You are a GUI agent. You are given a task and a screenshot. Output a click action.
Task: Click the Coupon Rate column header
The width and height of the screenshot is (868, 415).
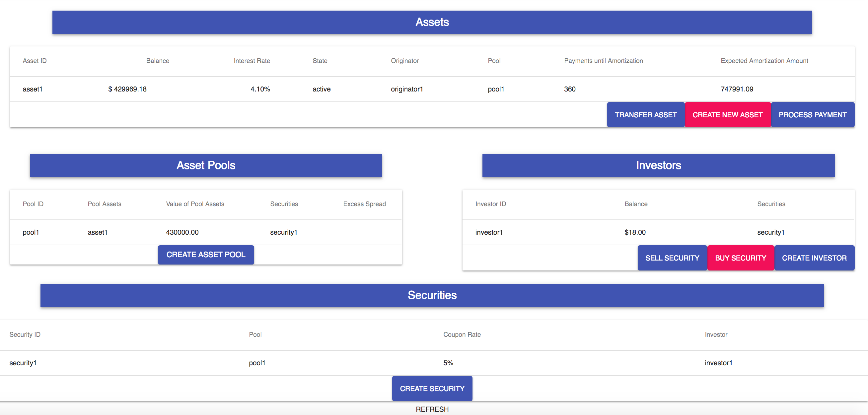coord(462,334)
